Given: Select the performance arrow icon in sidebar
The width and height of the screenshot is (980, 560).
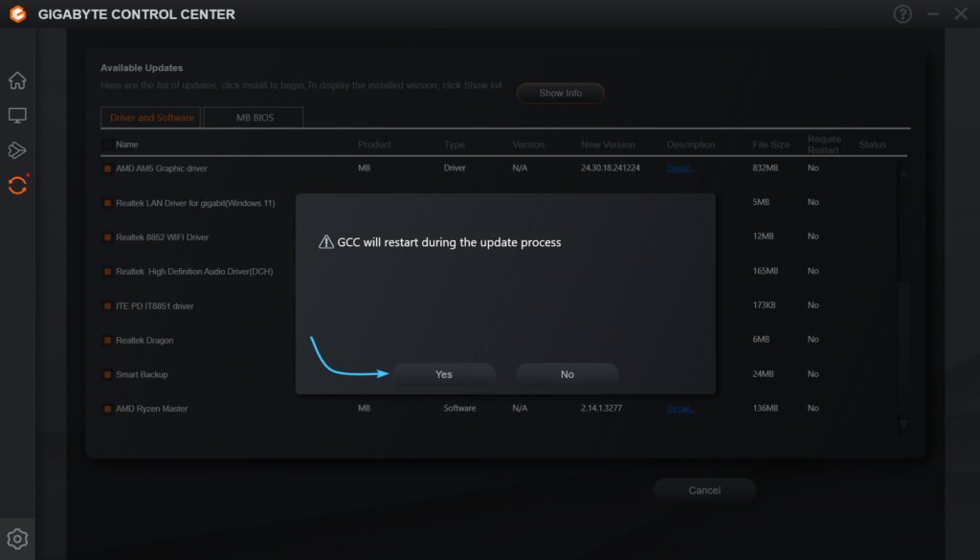Looking at the screenshot, I should (x=17, y=150).
